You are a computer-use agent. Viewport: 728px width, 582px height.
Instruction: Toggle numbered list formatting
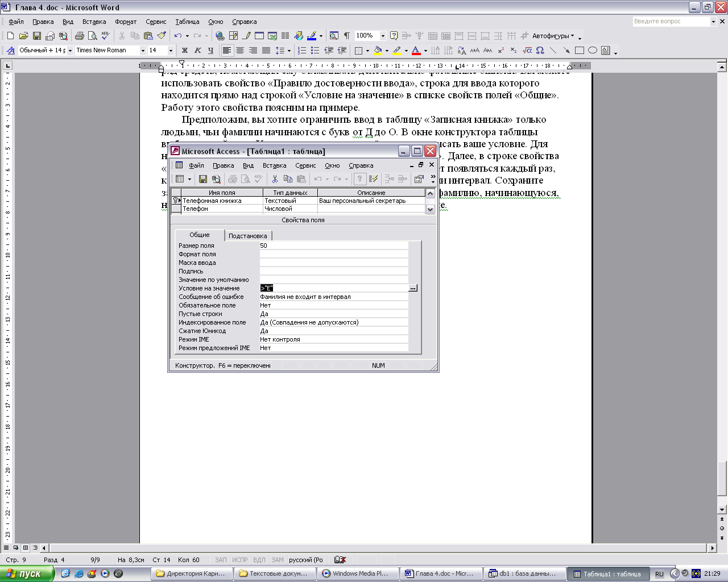coord(302,51)
